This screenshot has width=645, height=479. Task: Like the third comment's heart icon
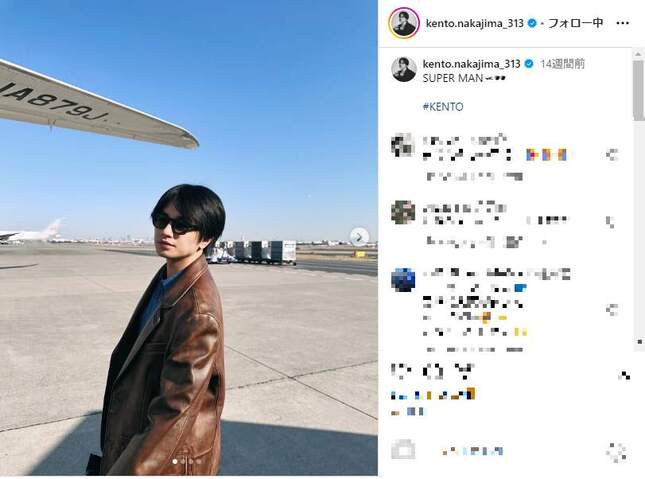(612, 309)
